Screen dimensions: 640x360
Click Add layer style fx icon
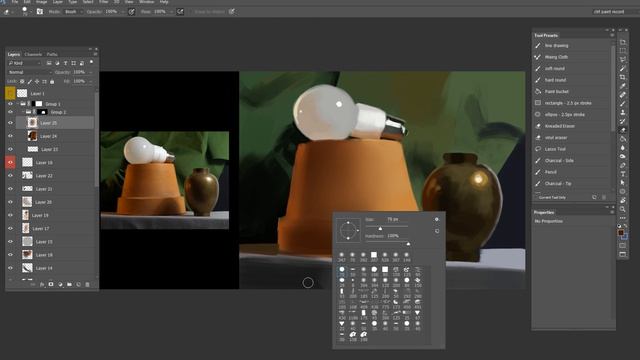tap(42, 284)
